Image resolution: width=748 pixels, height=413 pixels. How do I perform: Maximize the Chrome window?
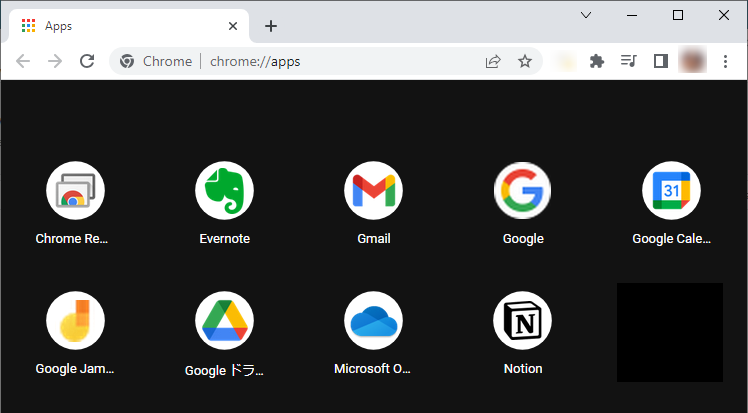(677, 15)
